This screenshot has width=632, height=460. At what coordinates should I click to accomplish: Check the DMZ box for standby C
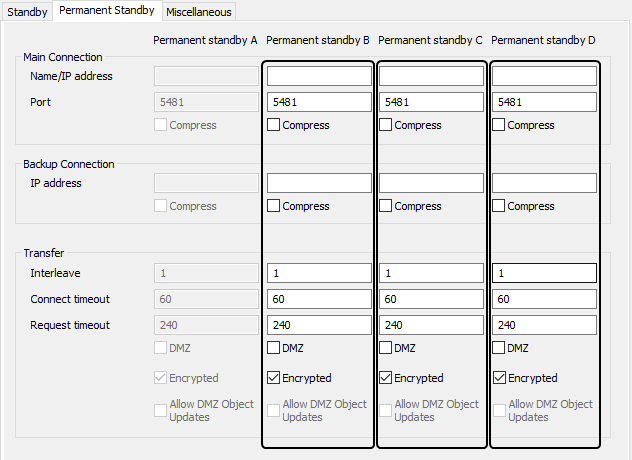[386, 348]
